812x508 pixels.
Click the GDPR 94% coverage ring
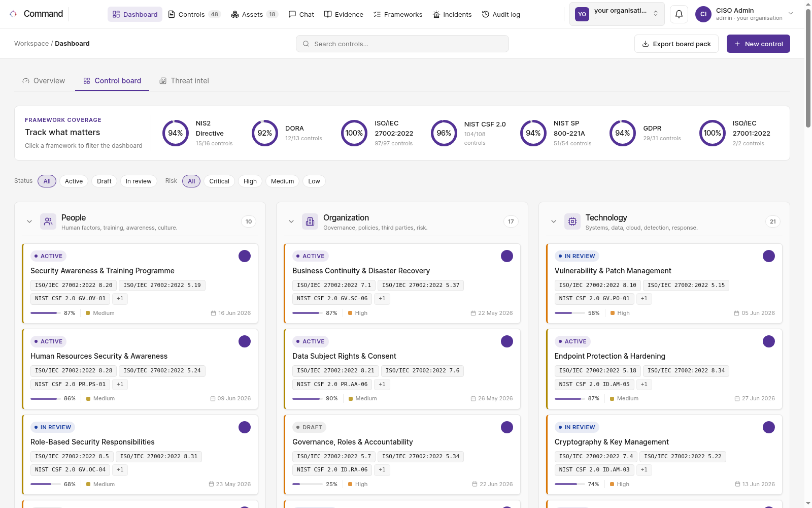(623, 133)
